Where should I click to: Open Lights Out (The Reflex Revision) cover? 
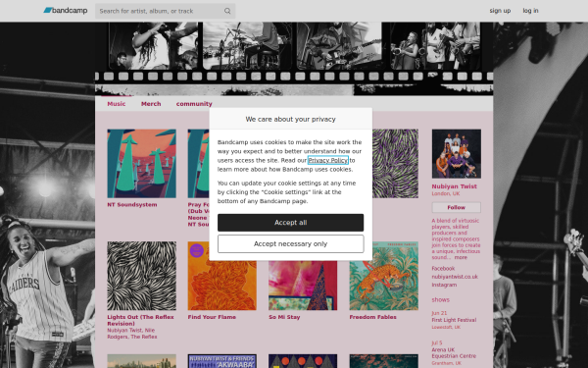(x=141, y=276)
